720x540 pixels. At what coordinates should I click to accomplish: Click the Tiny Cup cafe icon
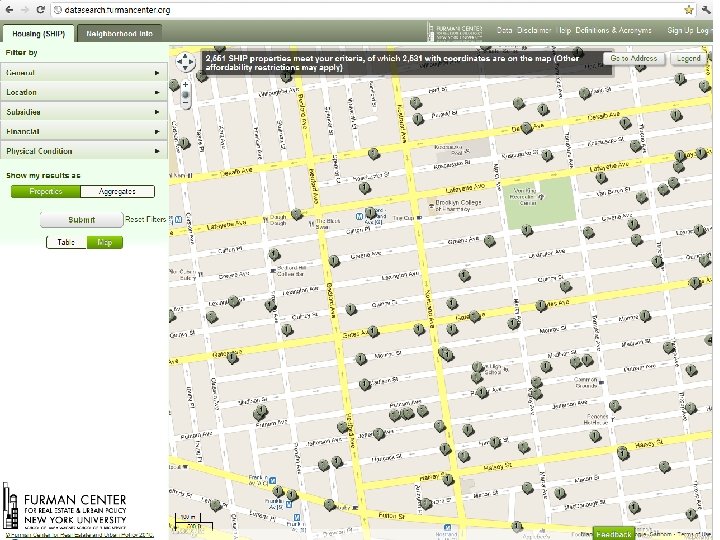[x=419, y=218]
